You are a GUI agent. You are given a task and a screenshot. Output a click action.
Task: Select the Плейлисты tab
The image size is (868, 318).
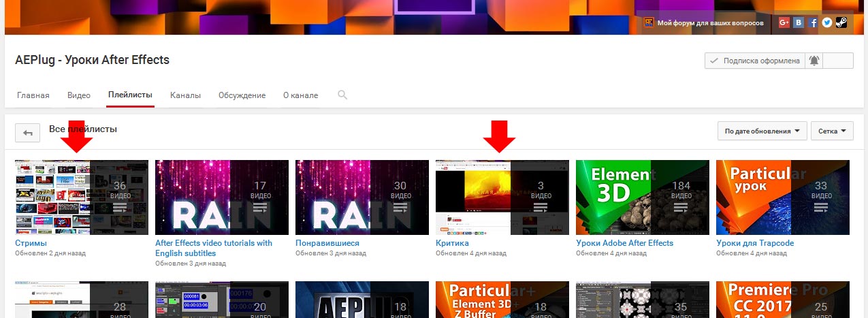pos(130,95)
